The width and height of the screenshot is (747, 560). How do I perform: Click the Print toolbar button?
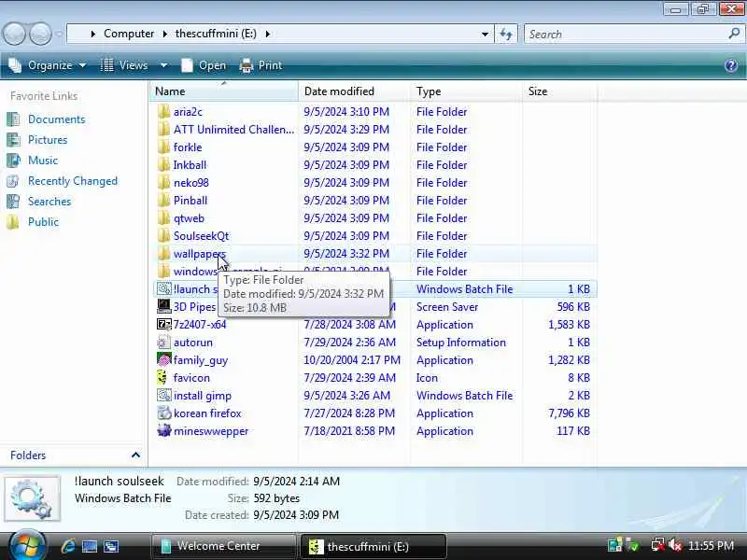coord(261,65)
